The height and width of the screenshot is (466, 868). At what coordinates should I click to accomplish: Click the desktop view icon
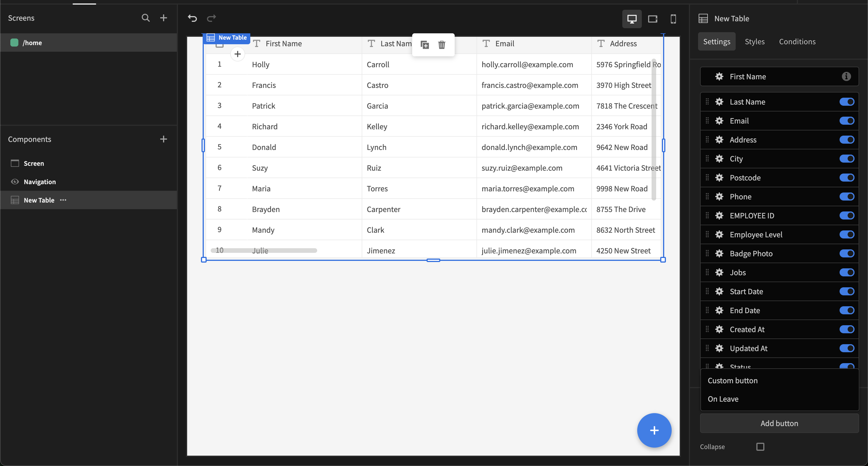631,18
